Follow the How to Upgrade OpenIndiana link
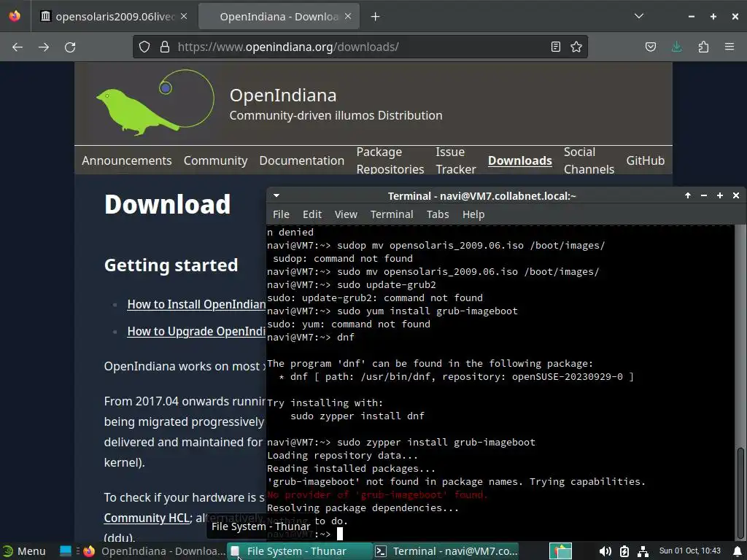The width and height of the screenshot is (747, 560). pyautogui.click(x=196, y=332)
